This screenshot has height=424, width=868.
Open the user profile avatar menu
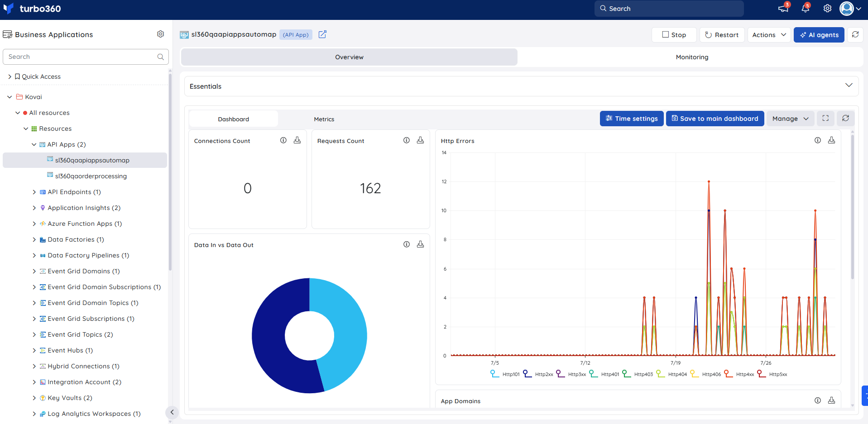(x=850, y=9)
